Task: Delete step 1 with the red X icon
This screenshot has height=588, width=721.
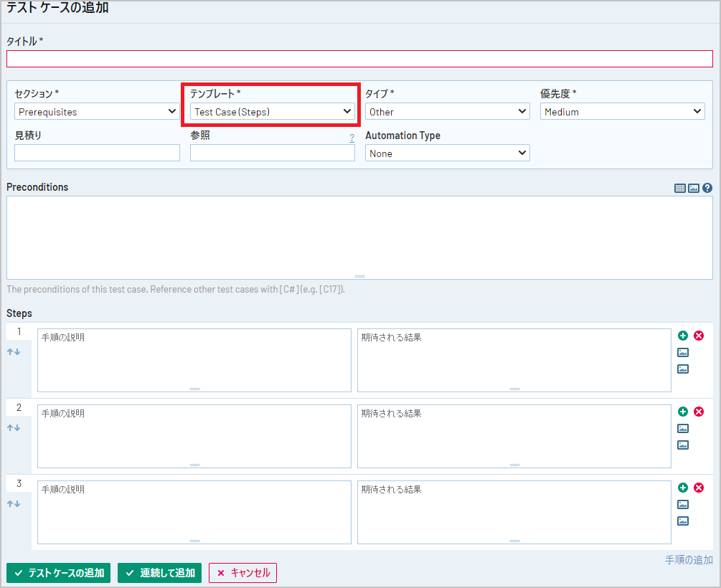Action: point(699,336)
